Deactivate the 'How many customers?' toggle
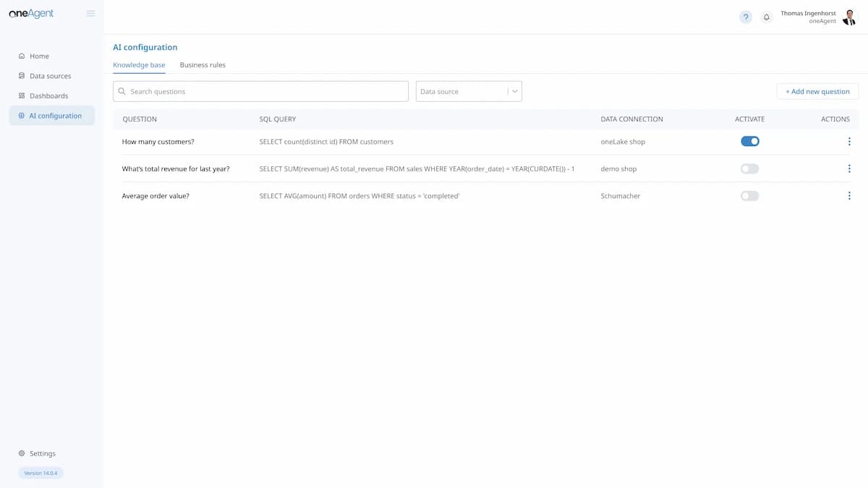868x488 pixels. tap(750, 142)
